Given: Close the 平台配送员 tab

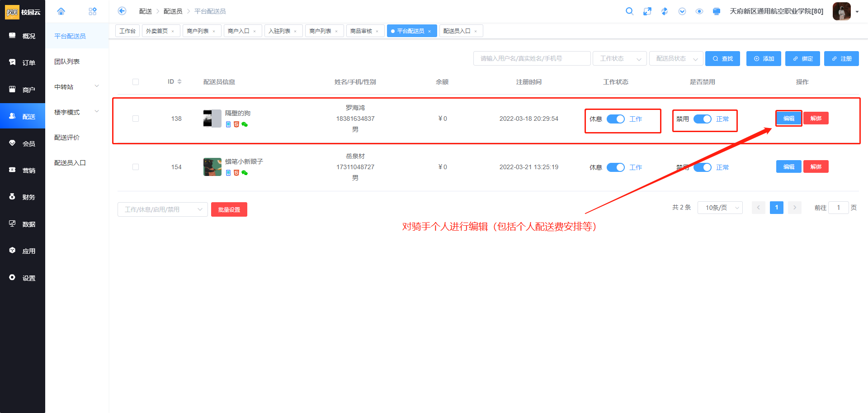Looking at the screenshot, I should 429,31.
